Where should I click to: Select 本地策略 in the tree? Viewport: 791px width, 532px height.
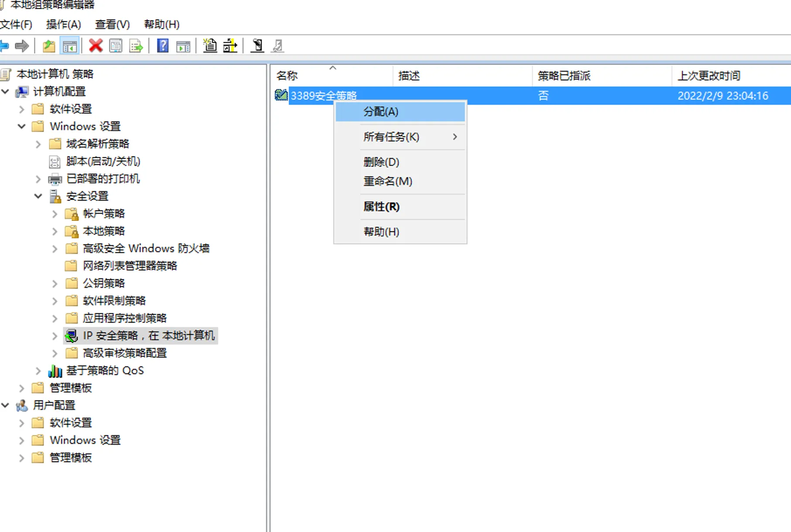pyautogui.click(x=104, y=231)
